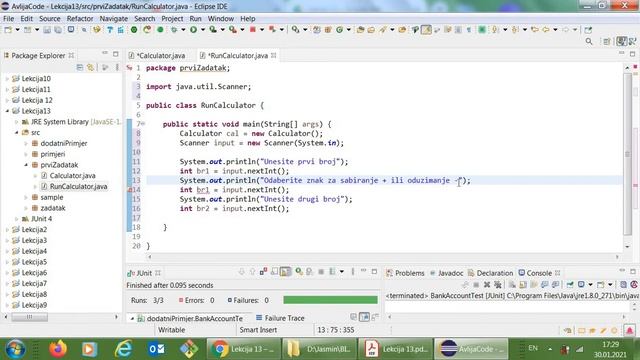This screenshot has width=640, height=360.
Task: Maximize the editor area
Action: pyautogui.click(x=632, y=54)
